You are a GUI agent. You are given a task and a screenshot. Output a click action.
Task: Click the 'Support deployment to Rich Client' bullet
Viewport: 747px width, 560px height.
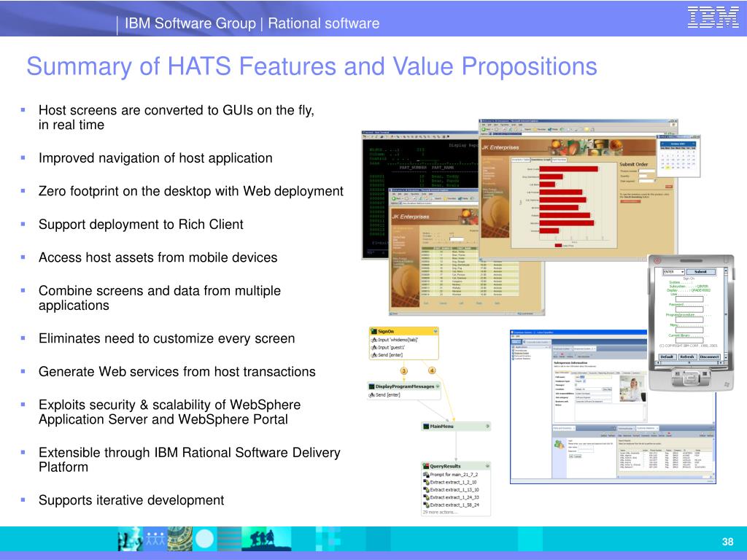click(x=141, y=225)
